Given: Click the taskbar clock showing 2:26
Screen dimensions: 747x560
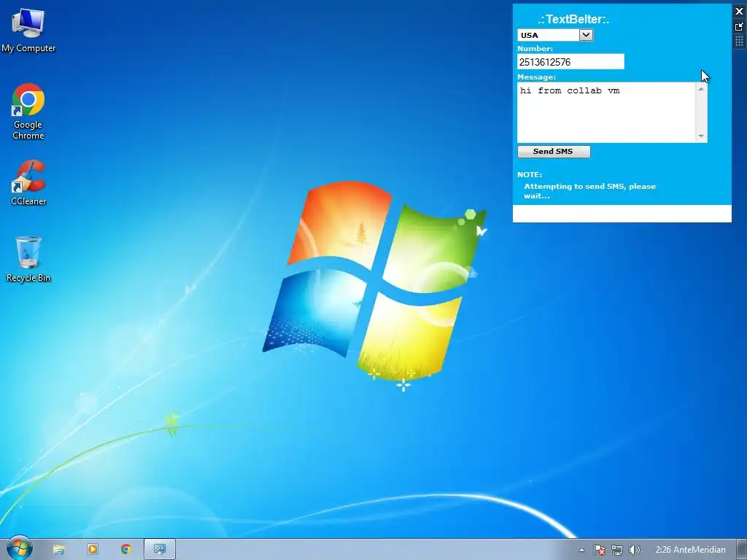Looking at the screenshot, I should click(x=690, y=550).
